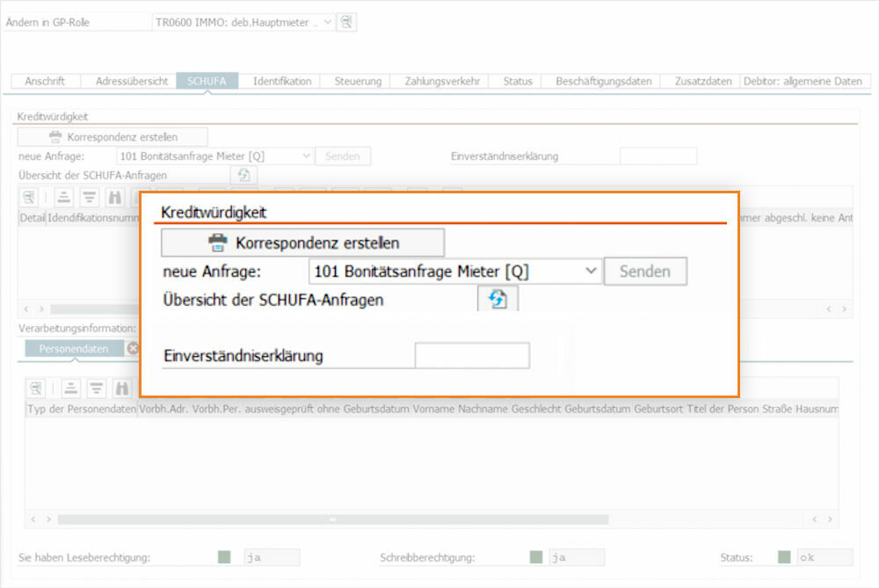Open small background neue Anfrage dropdown

tap(306, 156)
